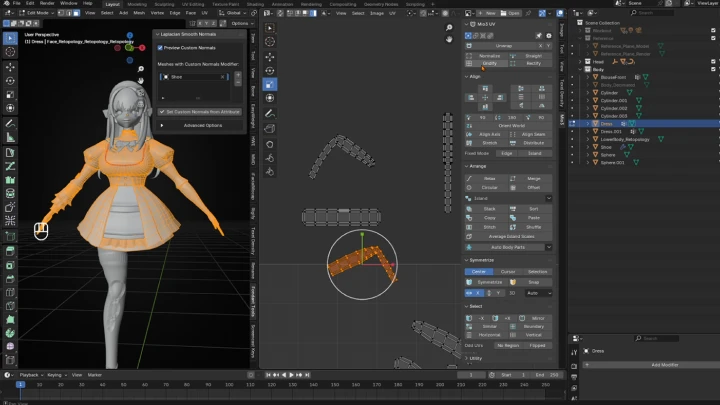Toggle Preview Custom Normals checkbox
Viewport: 720px width, 405px height.
click(x=160, y=48)
